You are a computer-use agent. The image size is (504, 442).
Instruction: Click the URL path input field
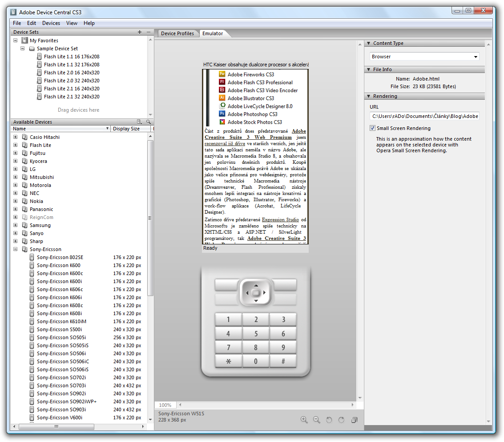(x=424, y=116)
